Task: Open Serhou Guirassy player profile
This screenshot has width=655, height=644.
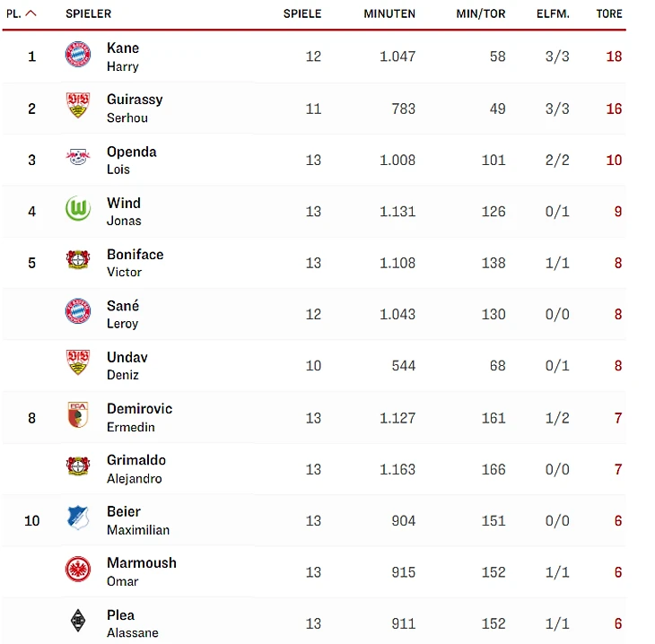Action: click(135, 107)
